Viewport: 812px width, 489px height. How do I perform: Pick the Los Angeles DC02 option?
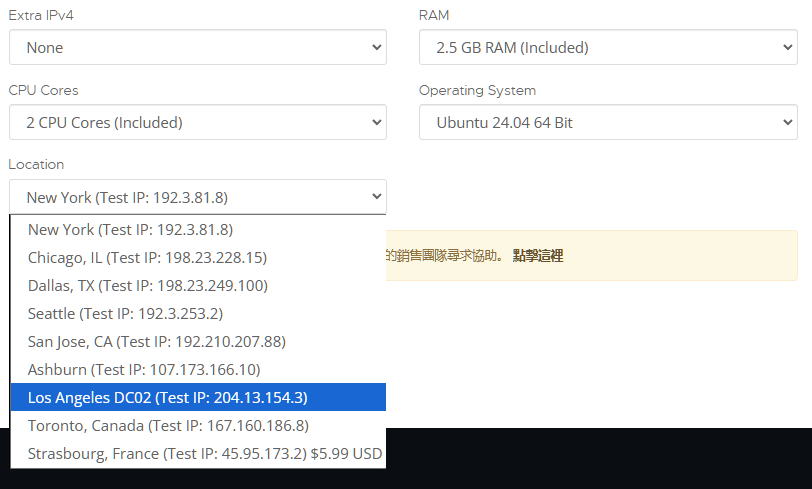click(167, 397)
